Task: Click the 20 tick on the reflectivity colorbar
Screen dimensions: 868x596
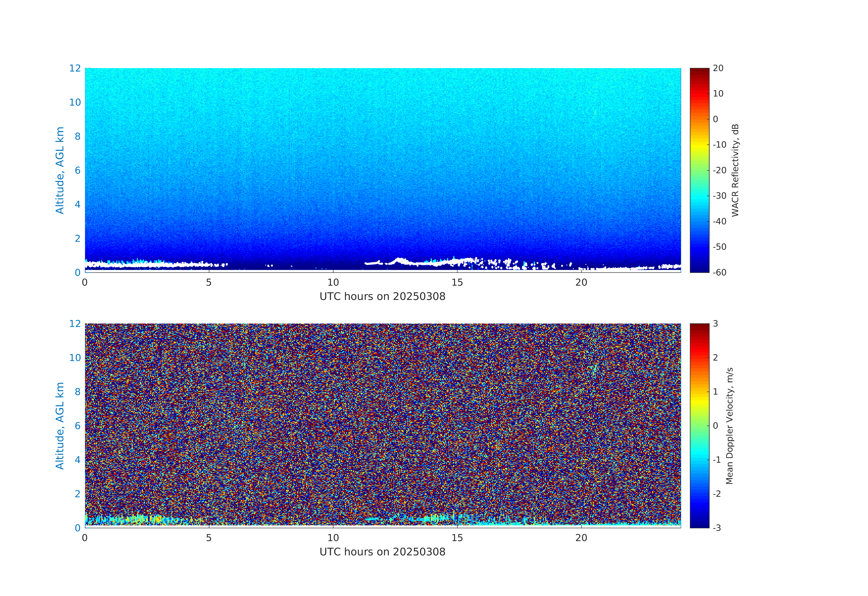Action: pyautogui.click(x=718, y=68)
